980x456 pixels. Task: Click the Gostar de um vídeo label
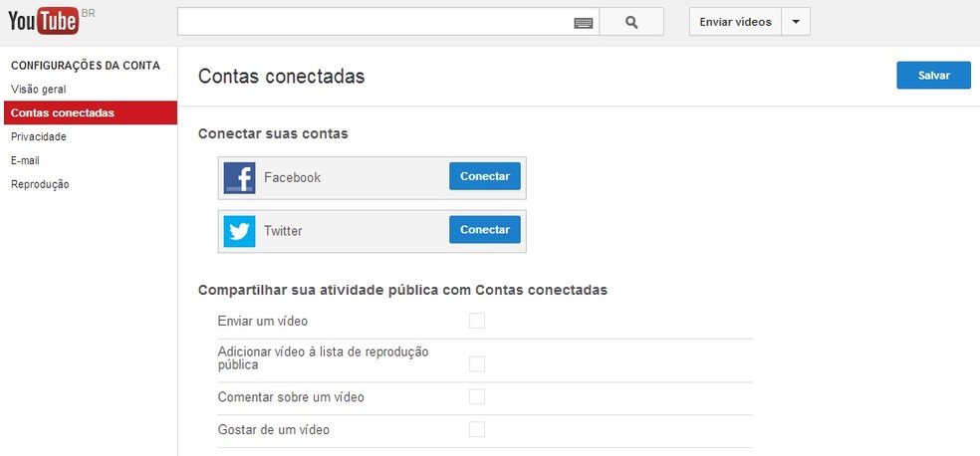coord(273,430)
